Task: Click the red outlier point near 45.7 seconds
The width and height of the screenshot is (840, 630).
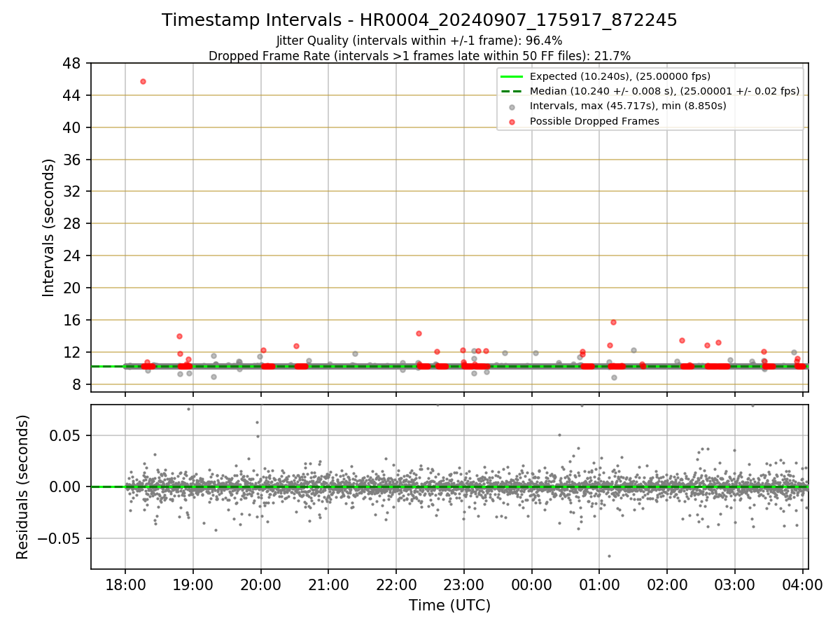Action: (x=143, y=81)
